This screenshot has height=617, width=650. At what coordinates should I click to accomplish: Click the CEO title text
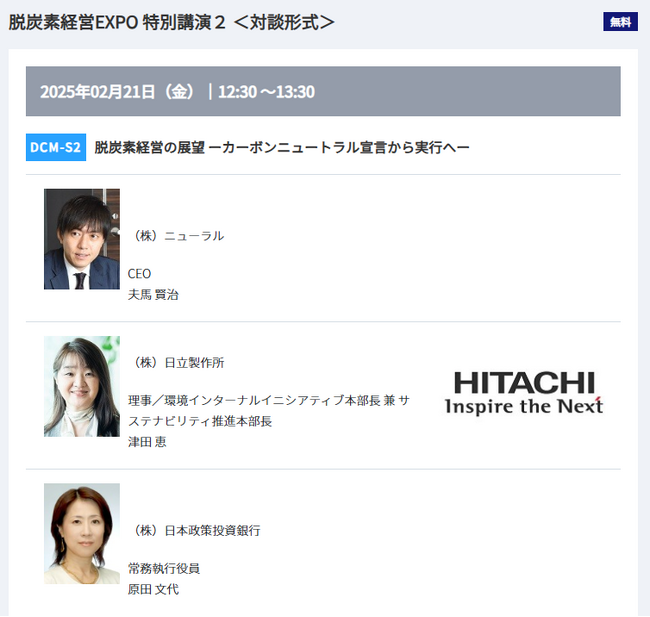[x=139, y=274]
